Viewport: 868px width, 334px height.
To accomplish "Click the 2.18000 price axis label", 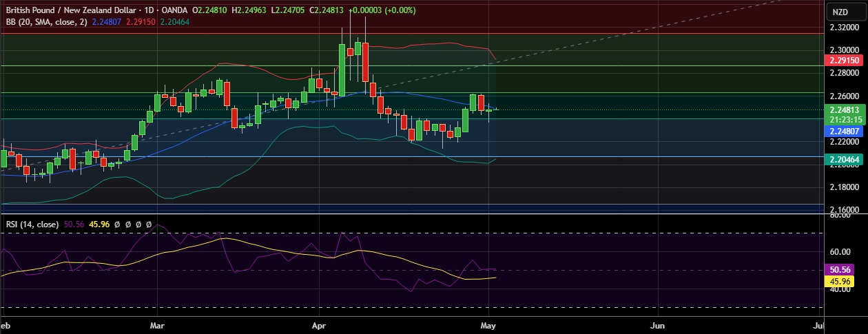I will pyautogui.click(x=844, y=187).
